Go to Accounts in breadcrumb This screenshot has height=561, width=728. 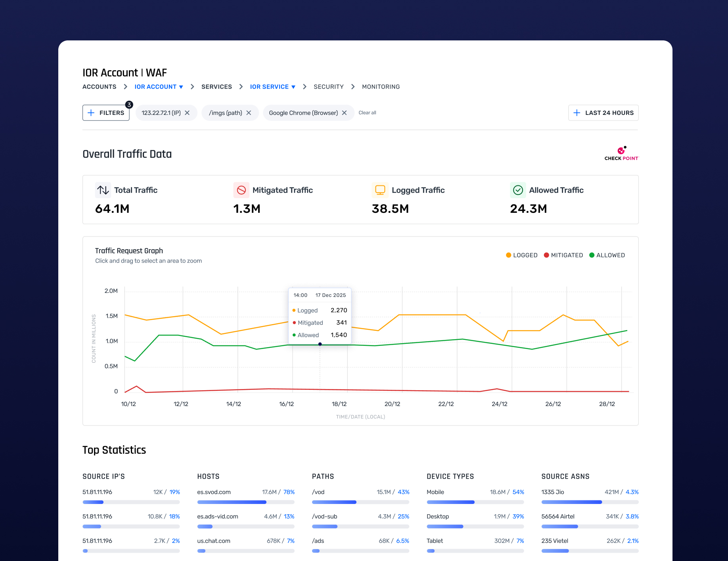click(x=99, y=87)
